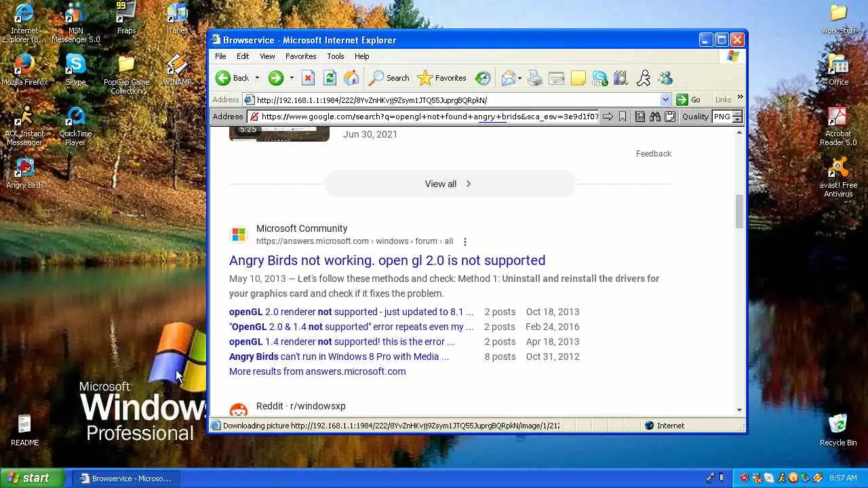Click the Back button in Internet Explorer

click(x=233, y=78)
